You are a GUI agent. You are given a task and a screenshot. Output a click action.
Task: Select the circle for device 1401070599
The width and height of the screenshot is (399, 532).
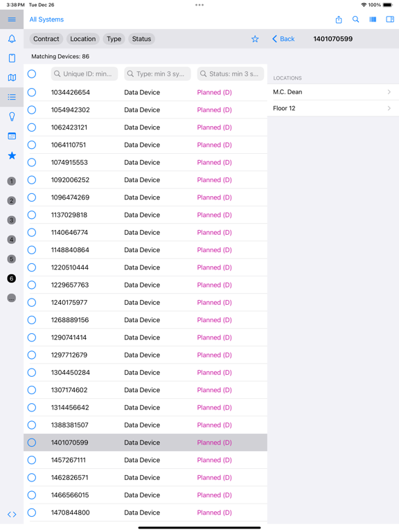click(32, 443)
